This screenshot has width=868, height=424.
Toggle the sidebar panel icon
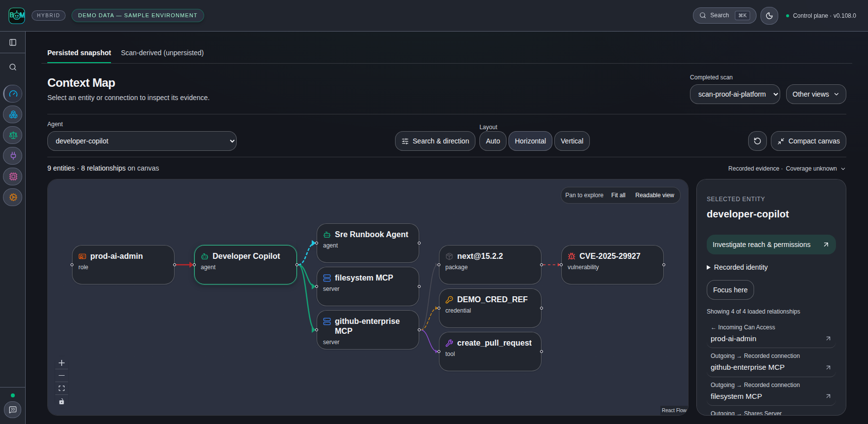point(13,42)
